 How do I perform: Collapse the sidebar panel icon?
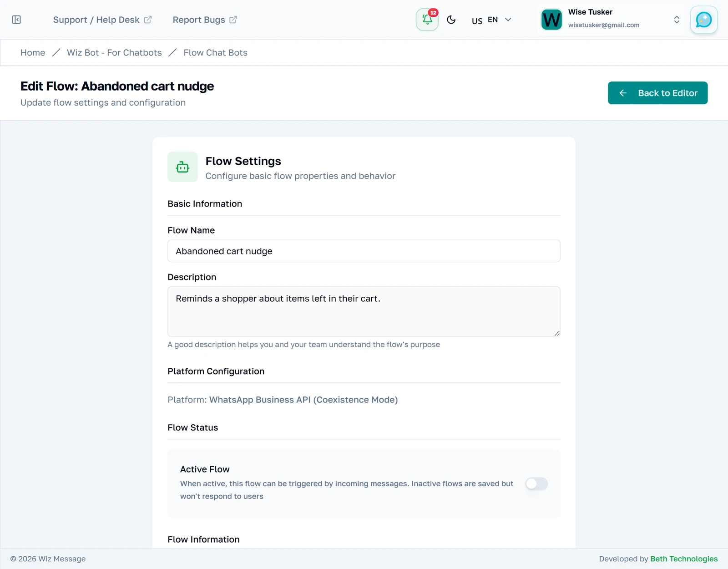16,20
